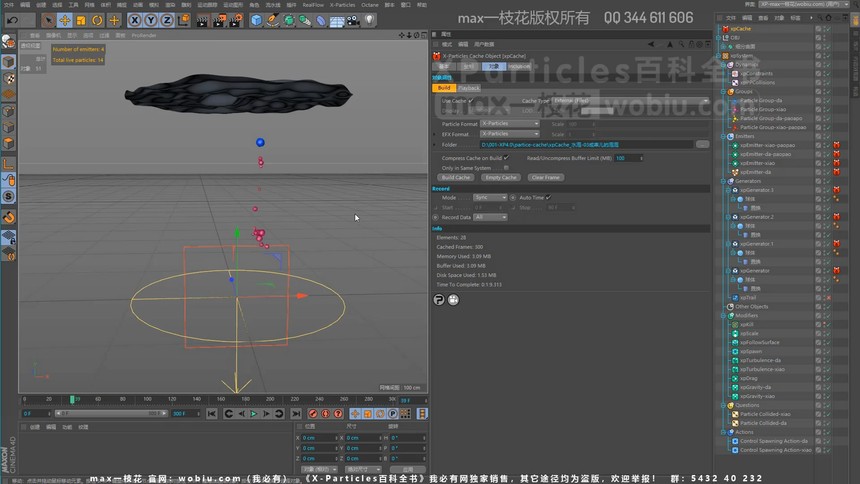Screen dimensions: 860x484
Task: Click the timeline preview range slider
Action: [x=111, y=413]
